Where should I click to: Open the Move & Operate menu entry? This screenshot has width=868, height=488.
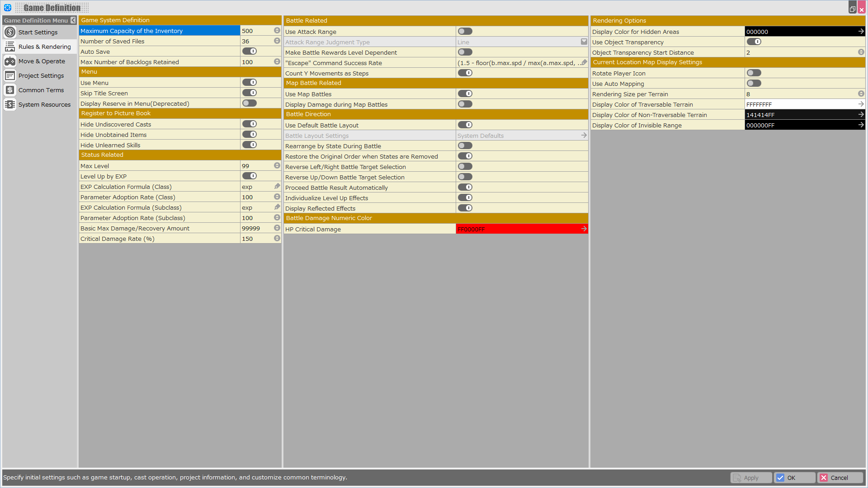click(42, 61)
